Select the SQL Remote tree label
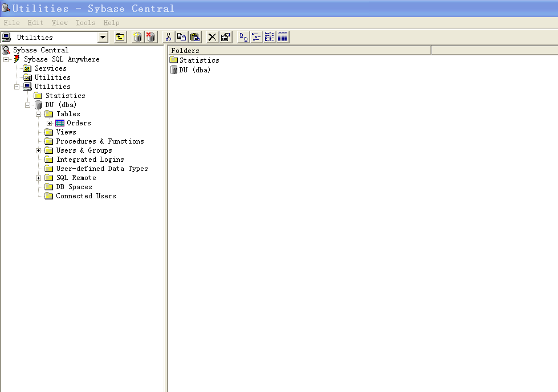The height and width of the screenshot is (392, 558). tap(76, 178)
